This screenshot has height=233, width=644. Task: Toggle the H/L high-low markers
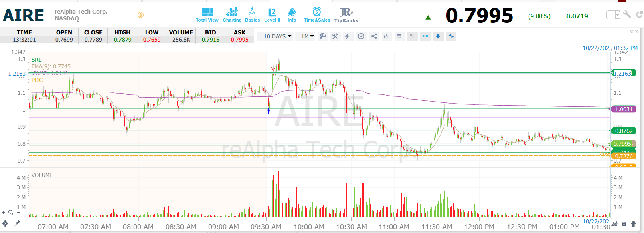tap(412, 36)
